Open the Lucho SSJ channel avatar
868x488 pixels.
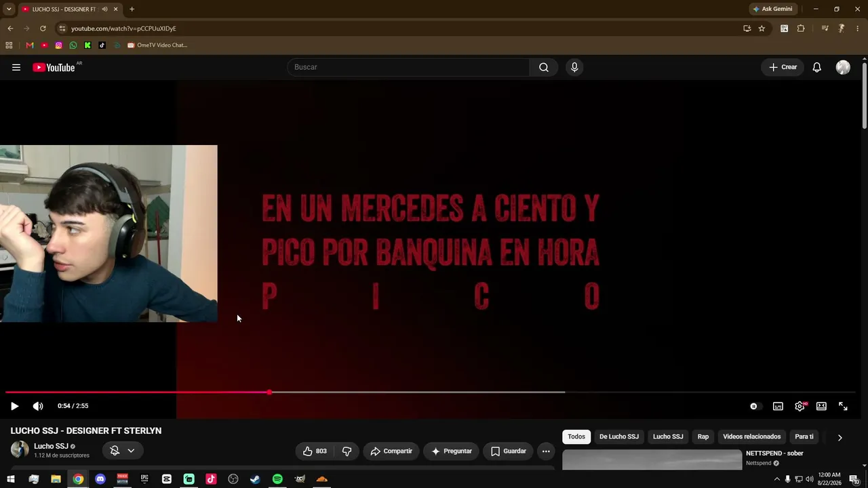[x=20, y=449]
